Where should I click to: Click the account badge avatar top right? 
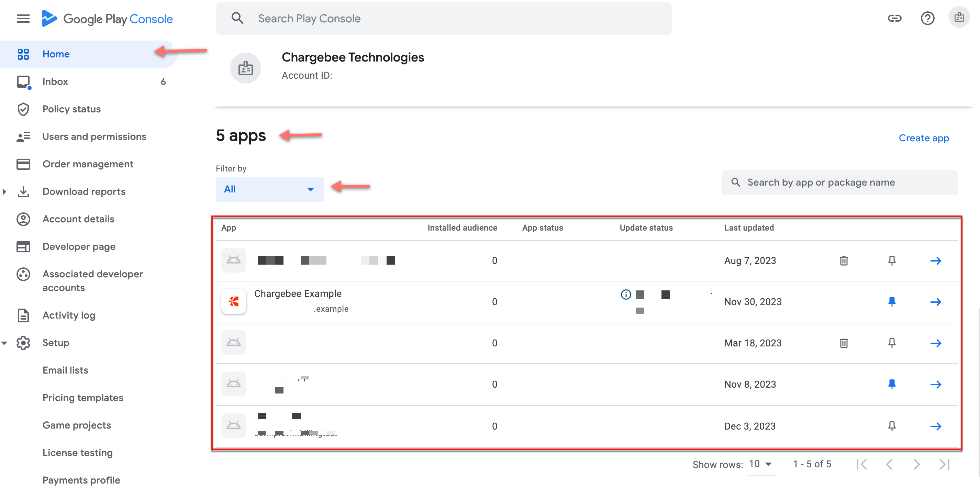pyautogui.click(x=959, y=18)
